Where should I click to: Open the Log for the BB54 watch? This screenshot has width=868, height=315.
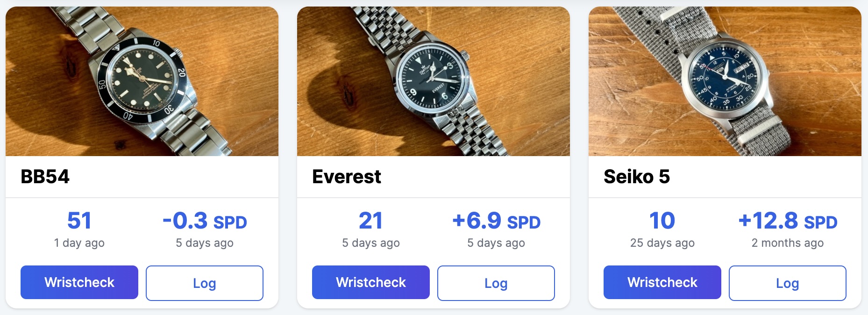[x=204, y=283]
